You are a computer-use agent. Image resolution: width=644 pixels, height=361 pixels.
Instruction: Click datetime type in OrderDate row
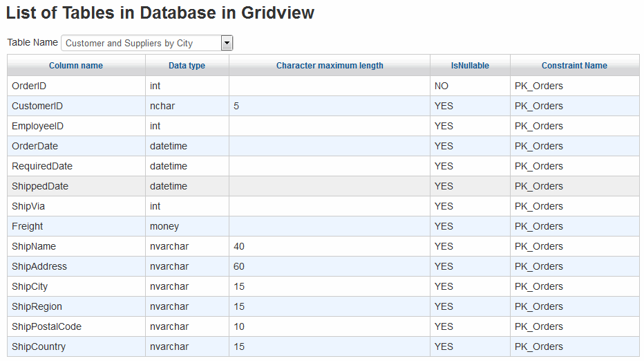187,146
